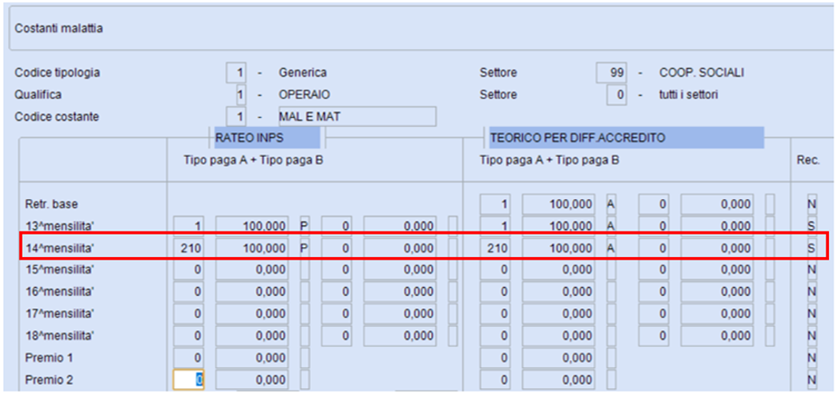The image size is (840, 400).
Task: Click the 18^mensilita' row label
Action: pos(59,336)
